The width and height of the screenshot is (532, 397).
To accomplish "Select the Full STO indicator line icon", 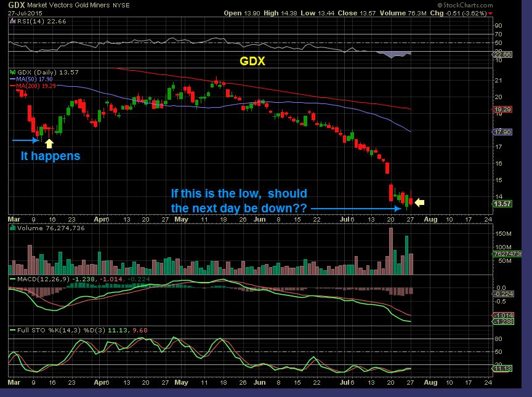I will click(x=12, y=331).
